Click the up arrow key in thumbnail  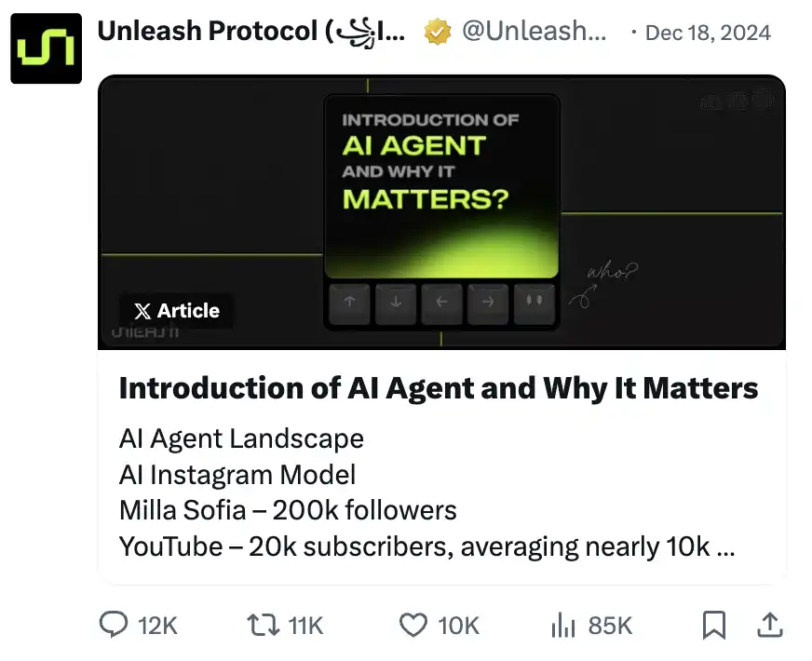349,303
